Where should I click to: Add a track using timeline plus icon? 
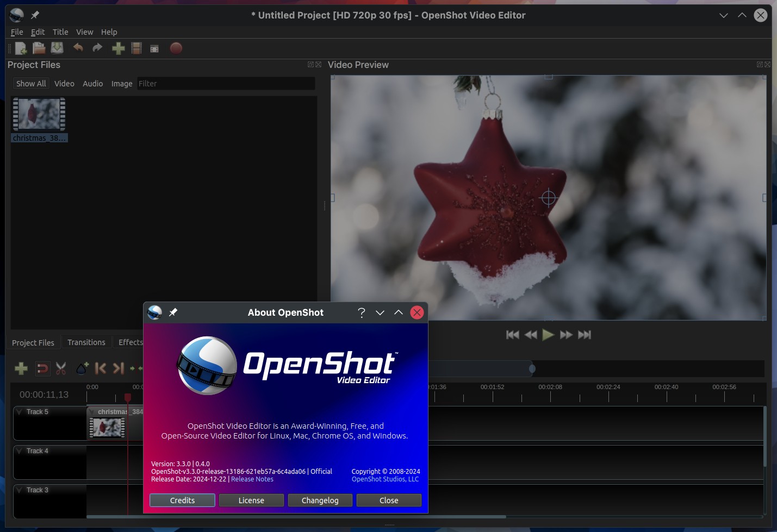[21, 368]
